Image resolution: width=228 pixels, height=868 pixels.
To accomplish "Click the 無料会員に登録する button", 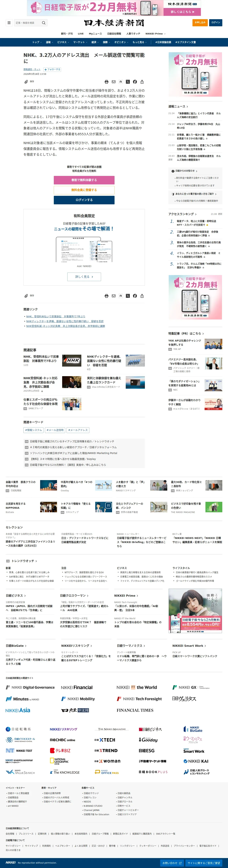I will (x=84, y=190).
